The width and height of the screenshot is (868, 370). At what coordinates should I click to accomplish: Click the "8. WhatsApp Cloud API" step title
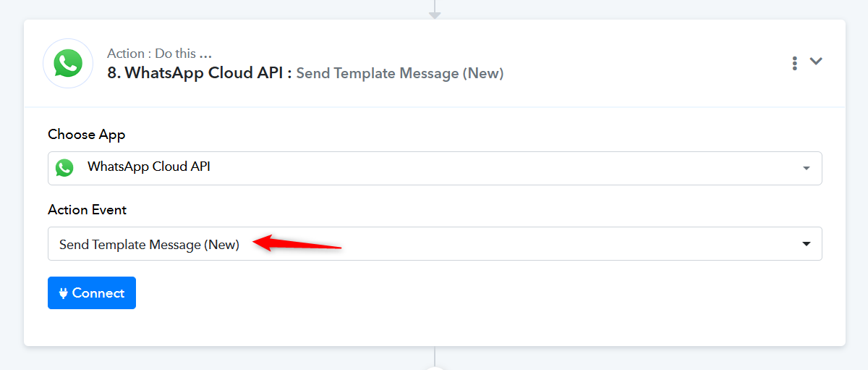tap(199, 73)
